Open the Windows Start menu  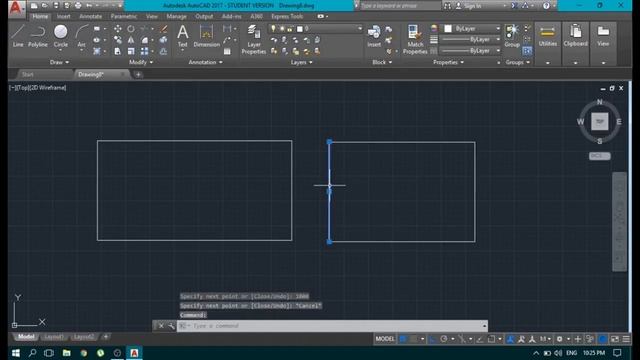pyautogui.click(x=16, y=353)
